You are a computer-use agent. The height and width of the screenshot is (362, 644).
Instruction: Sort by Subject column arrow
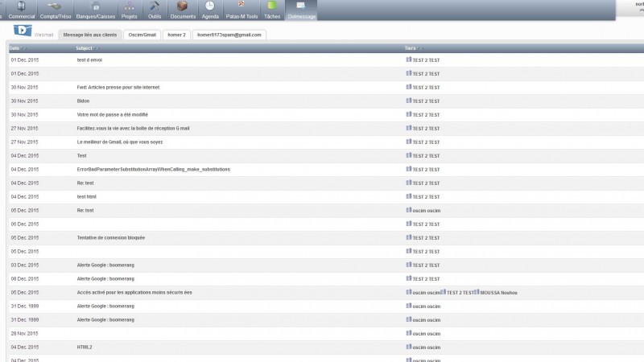point(96,48)
